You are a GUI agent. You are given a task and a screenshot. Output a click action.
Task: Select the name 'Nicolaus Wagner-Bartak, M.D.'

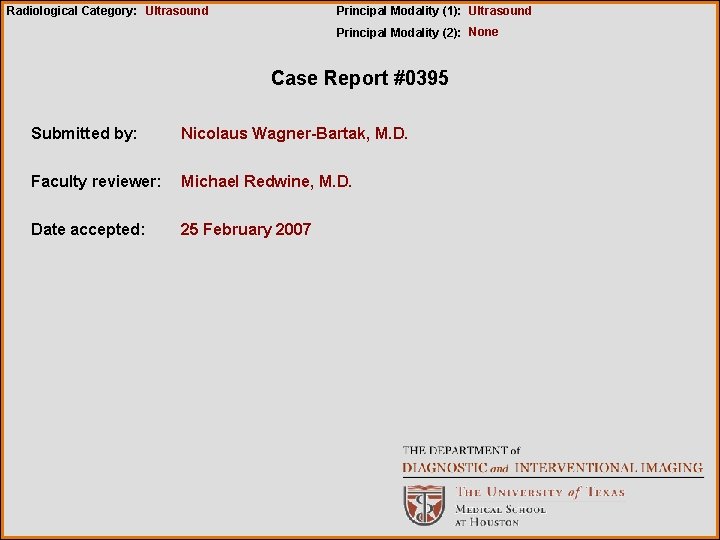pos(294,133)
